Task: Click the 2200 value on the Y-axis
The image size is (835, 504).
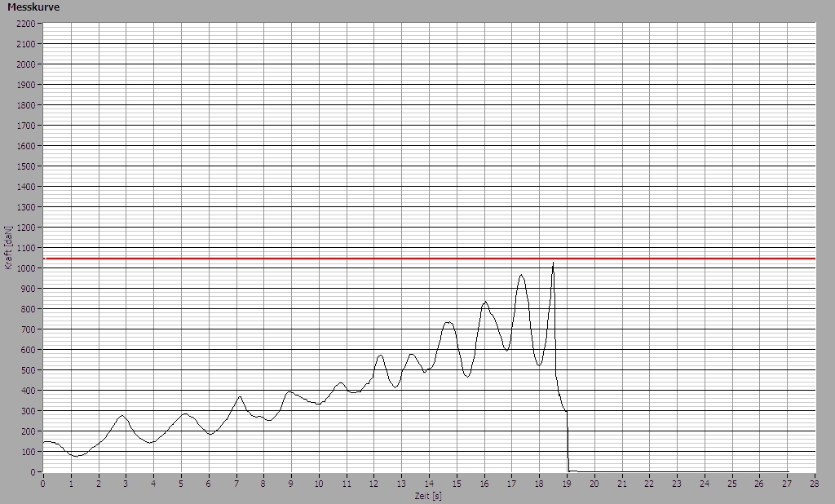Action: click(x=25, y=24)
